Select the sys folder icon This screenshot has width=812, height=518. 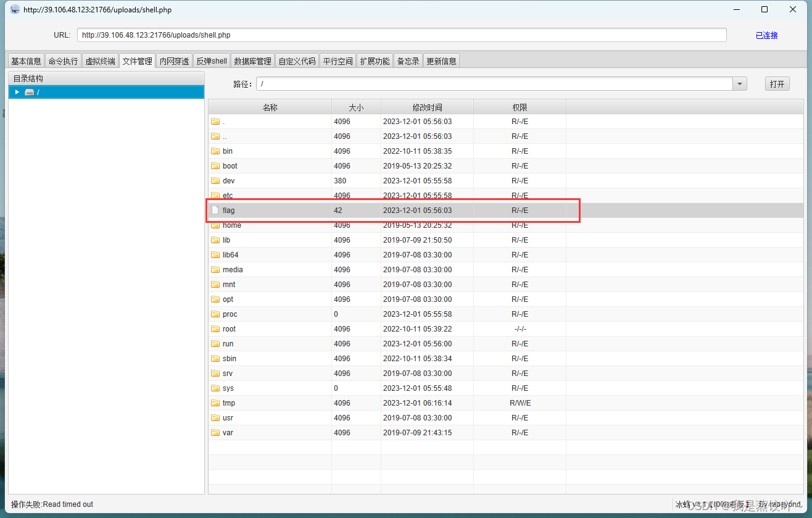click(x=215, y=388)
